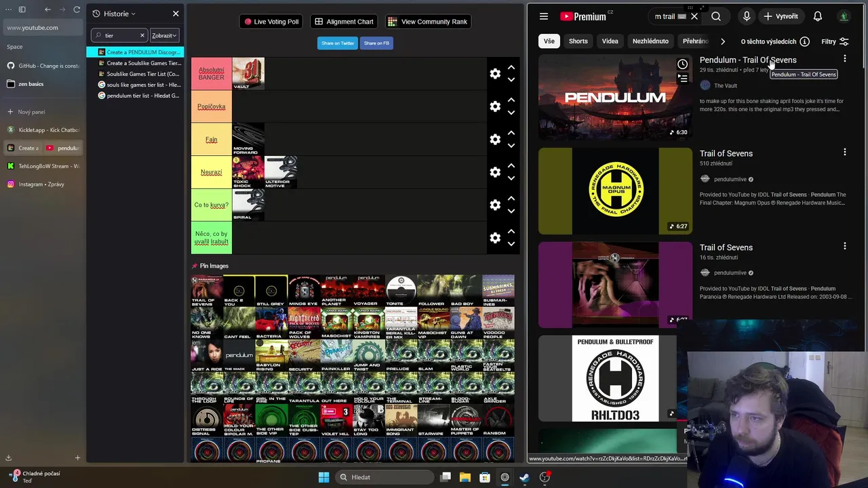Image resolution: width=868 pixels, height=488 pixels.
Task: Open Windows Start menu
Action: pyautogui.click(x=324, y=477)
